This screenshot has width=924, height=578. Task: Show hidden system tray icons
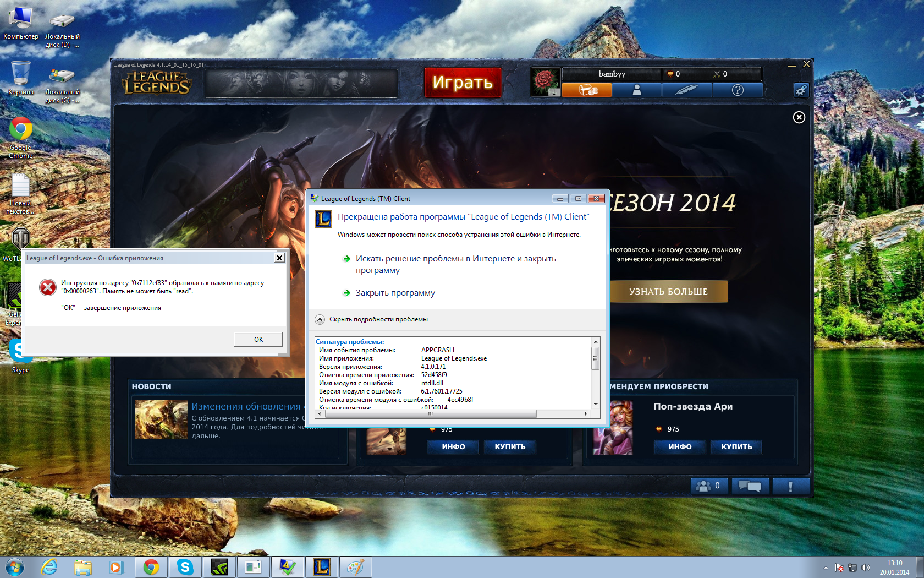[826, 568]
